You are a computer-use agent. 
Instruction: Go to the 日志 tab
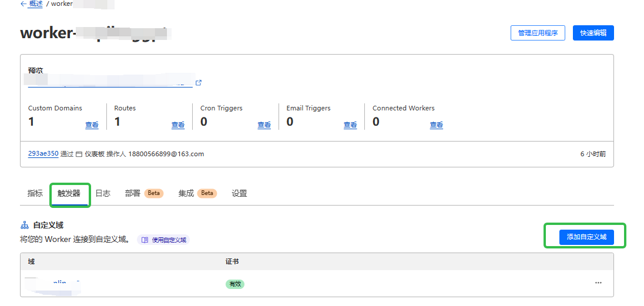103,193
